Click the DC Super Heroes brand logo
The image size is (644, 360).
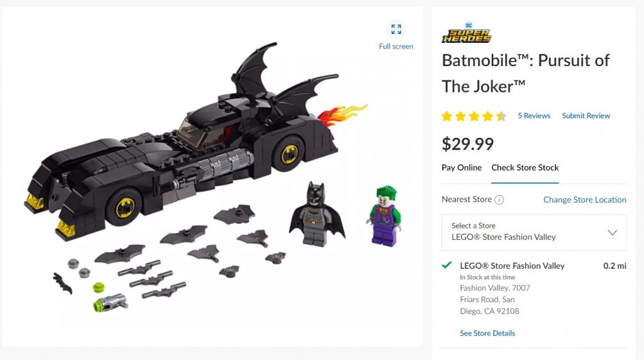pos(466,33)
